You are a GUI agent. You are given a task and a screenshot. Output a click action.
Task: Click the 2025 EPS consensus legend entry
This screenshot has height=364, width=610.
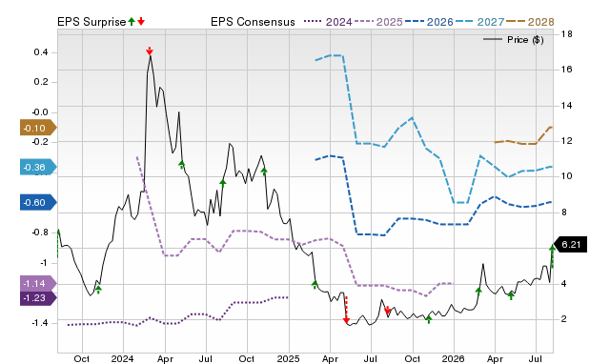click(378, 22)
